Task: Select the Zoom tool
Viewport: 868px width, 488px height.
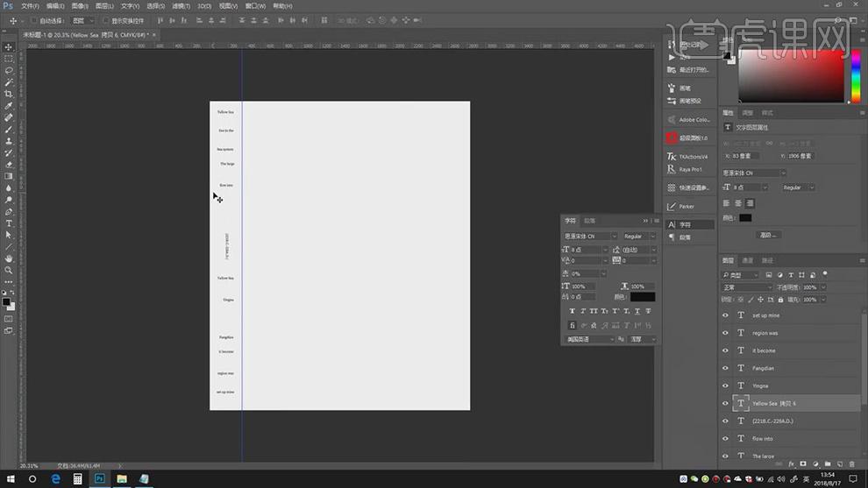Action: [x=8, y=270]
